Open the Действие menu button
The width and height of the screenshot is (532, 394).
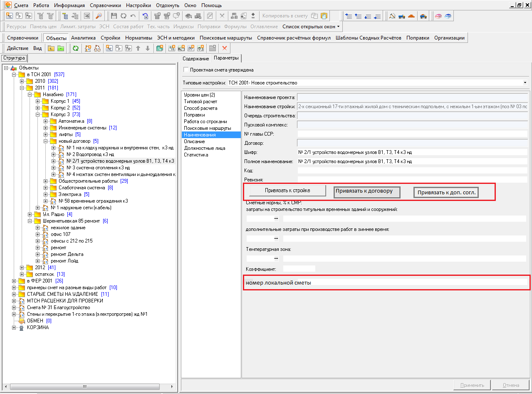pyautogui.click(x=18, y=48)
